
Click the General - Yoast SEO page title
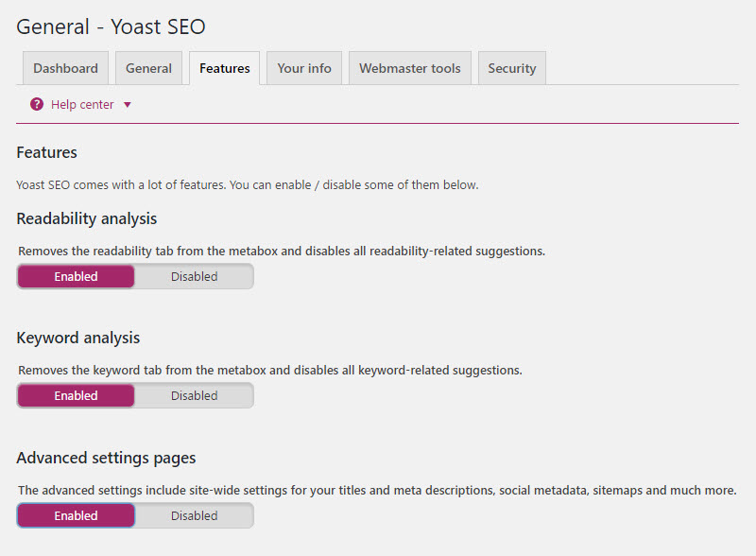(x=111, y=26)
